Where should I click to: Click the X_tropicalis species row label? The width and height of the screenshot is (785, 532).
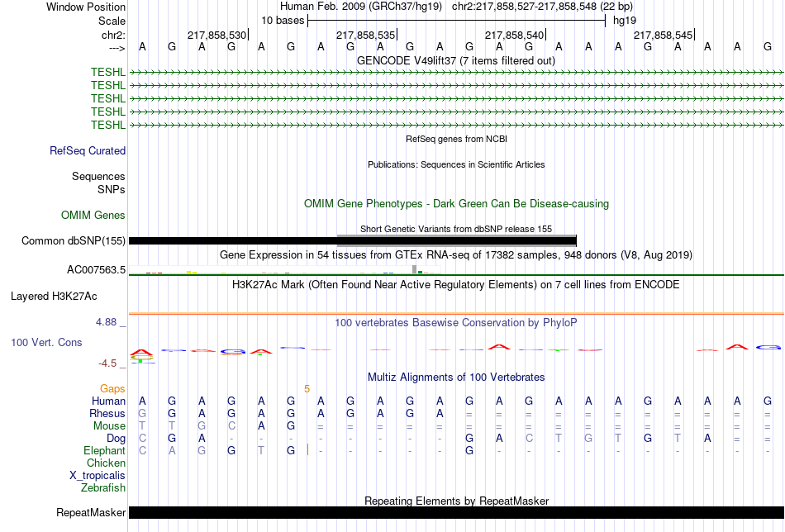98,476
